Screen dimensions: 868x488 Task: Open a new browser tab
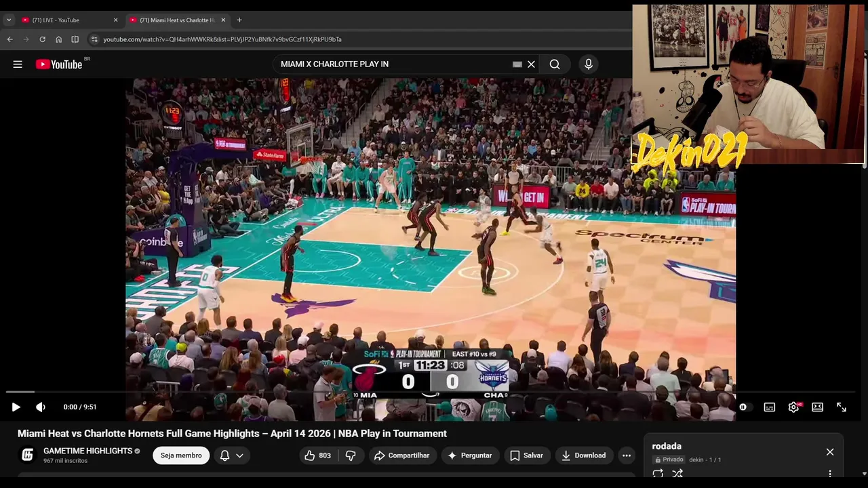pyautogui.click(x=239, y=20)
